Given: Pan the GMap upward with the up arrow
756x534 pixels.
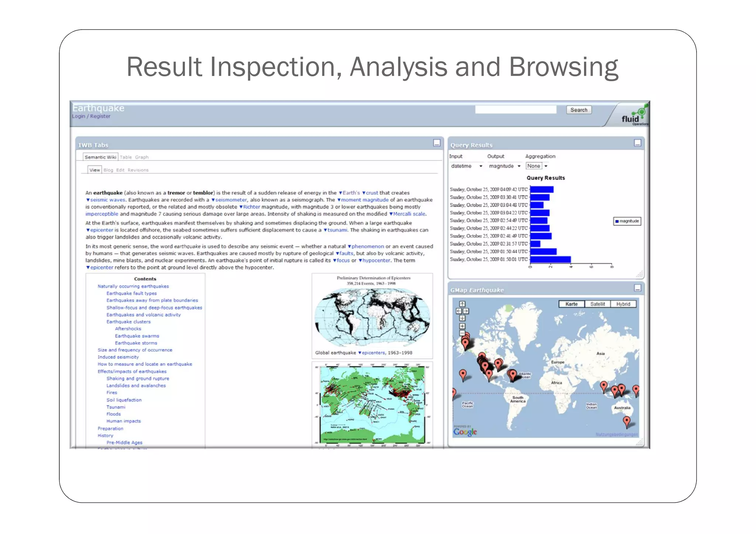Looking at the screenshot, I should click(462, 304).
